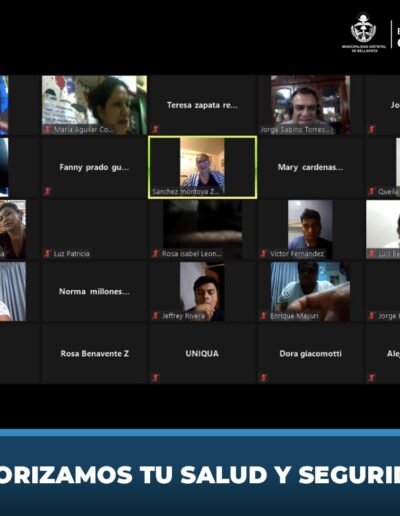
Task: Click muted mic icon beside Victor Fernandez
Action: tap(263, 253)
